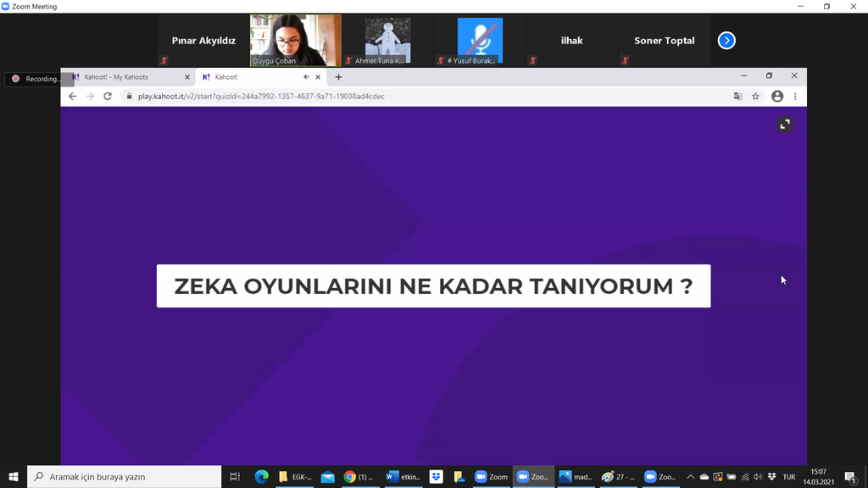
Task: Open Task View on taskbar
Action: coord(235,476)
